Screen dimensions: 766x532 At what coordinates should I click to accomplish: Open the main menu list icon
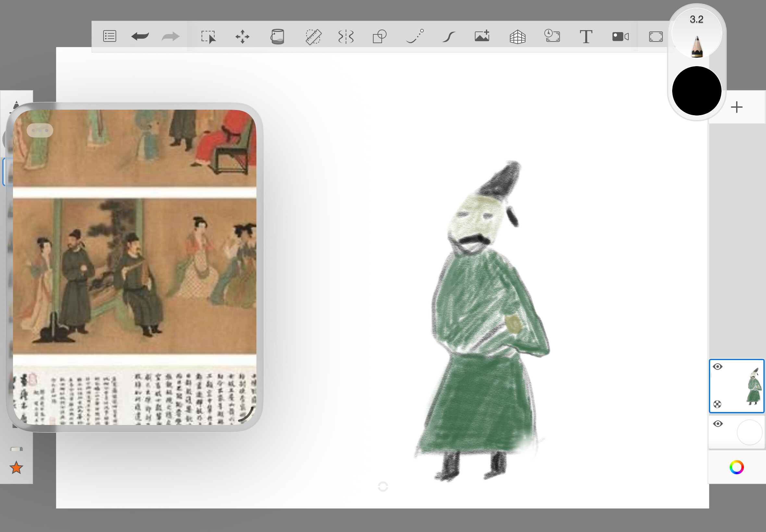pyautogui.click(x=109, y=36)
